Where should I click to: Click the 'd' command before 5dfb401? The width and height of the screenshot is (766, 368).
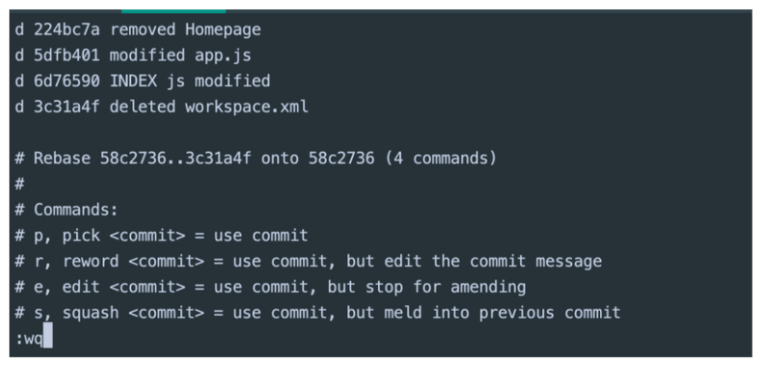[19, 55]
